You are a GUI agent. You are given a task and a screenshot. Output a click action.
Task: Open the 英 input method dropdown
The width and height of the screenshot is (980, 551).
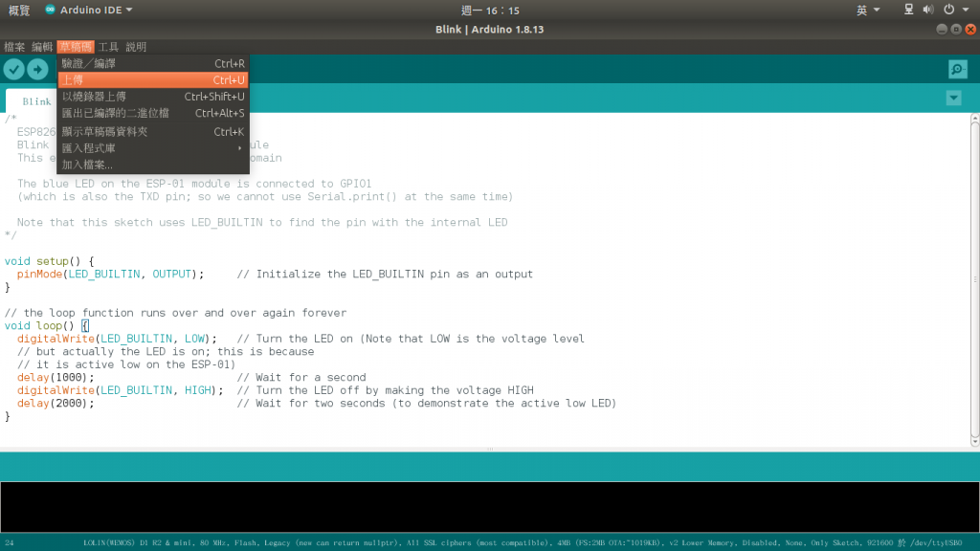point(867,10)
